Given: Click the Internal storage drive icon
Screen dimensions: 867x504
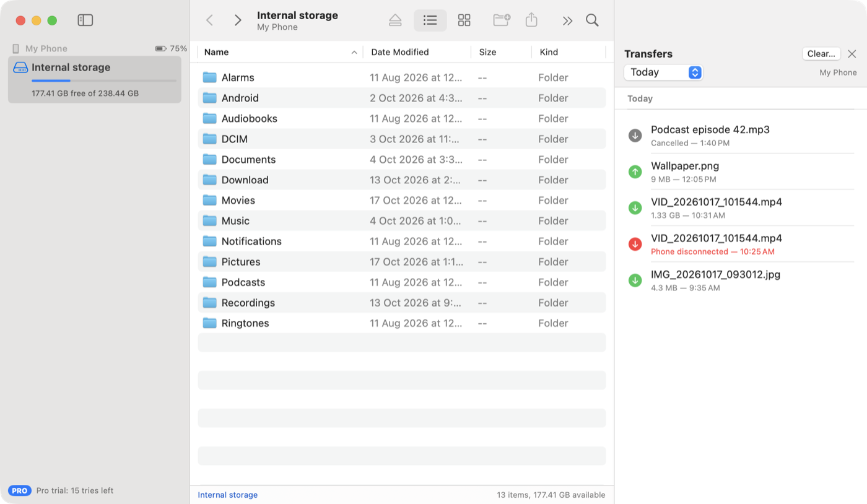Looking at the screenshot, I should coord(20,67).
